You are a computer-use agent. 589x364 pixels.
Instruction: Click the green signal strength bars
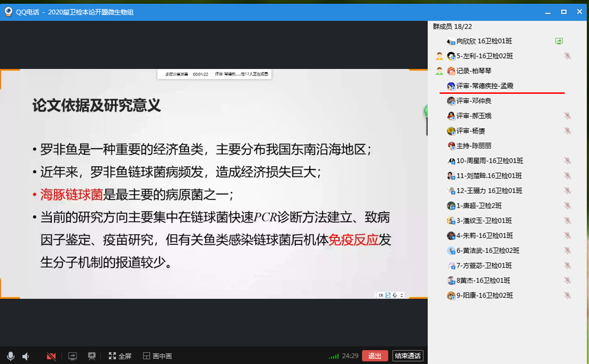pyautogui.click(x=333, y=356)
